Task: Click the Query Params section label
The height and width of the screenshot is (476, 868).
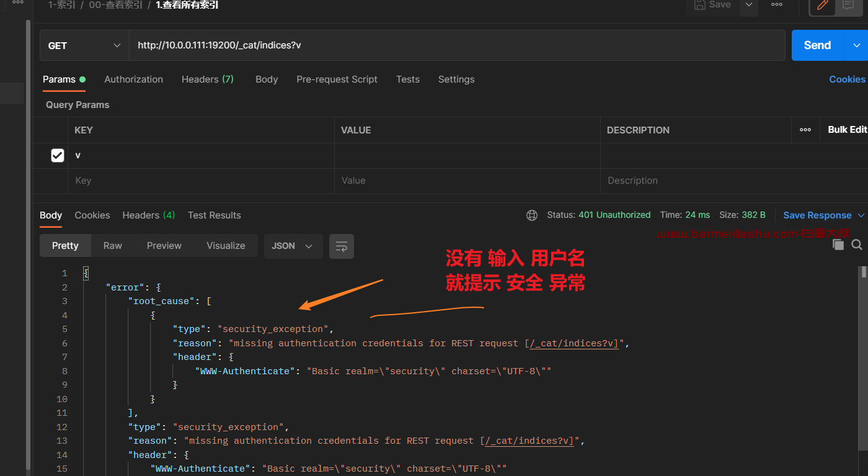Action: [x=77, y=105]
